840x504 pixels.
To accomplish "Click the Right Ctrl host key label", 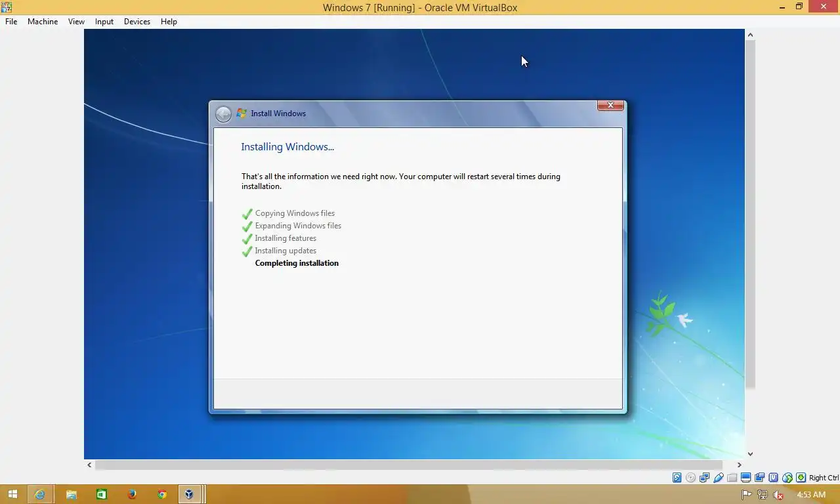I will 824,478.
